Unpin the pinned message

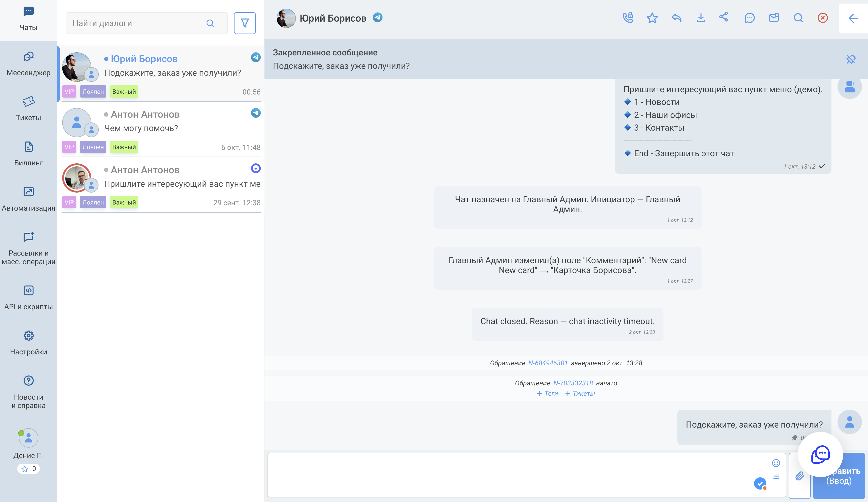tap(850, 59)
